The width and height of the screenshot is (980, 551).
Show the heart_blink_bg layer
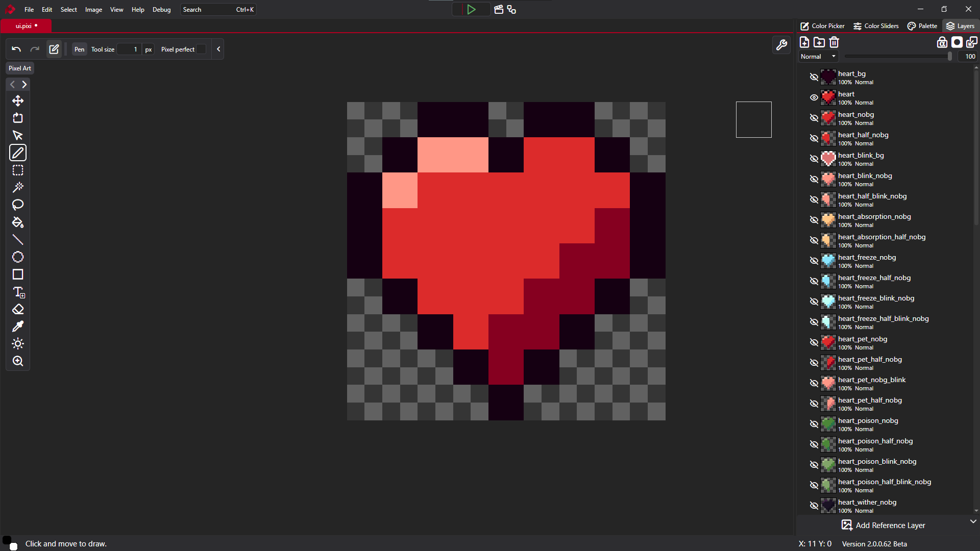pos(814,159)
